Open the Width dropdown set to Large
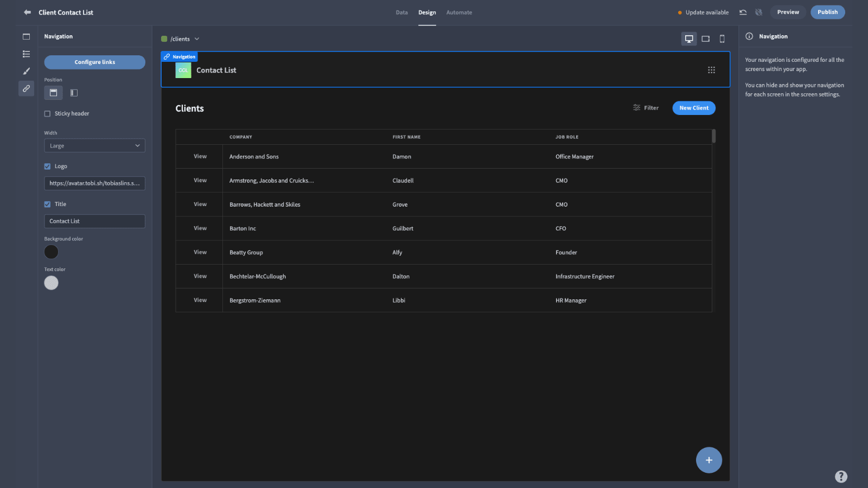 coord(94,146)
